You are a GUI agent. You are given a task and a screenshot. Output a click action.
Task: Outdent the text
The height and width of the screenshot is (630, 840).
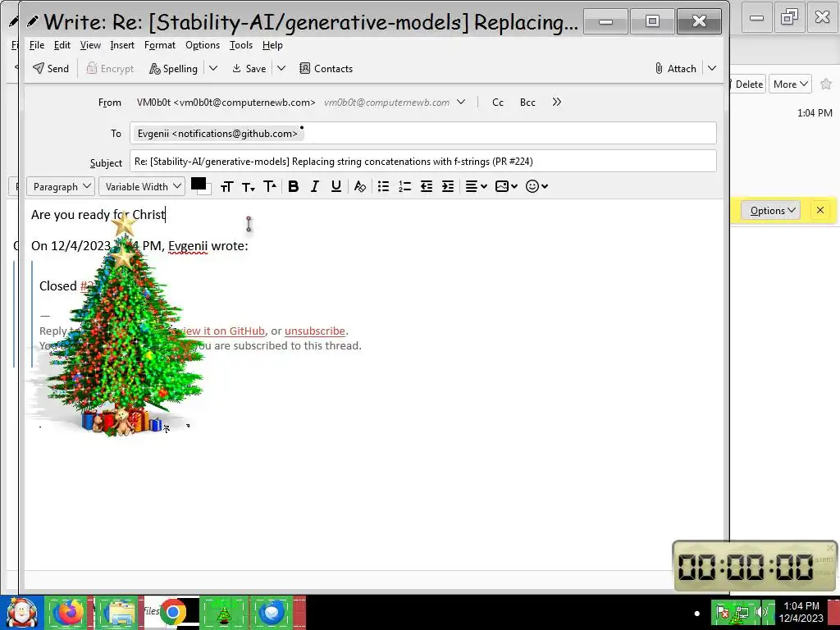coord(426,186)
